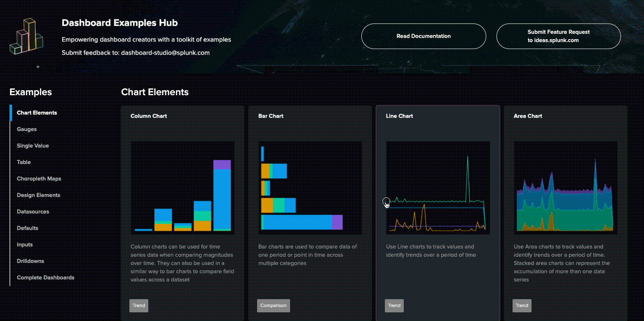The width and height of the screenshot is (644, 321).
Task: Click the Submit Feature Request button
Action: (x=558, y=36)
